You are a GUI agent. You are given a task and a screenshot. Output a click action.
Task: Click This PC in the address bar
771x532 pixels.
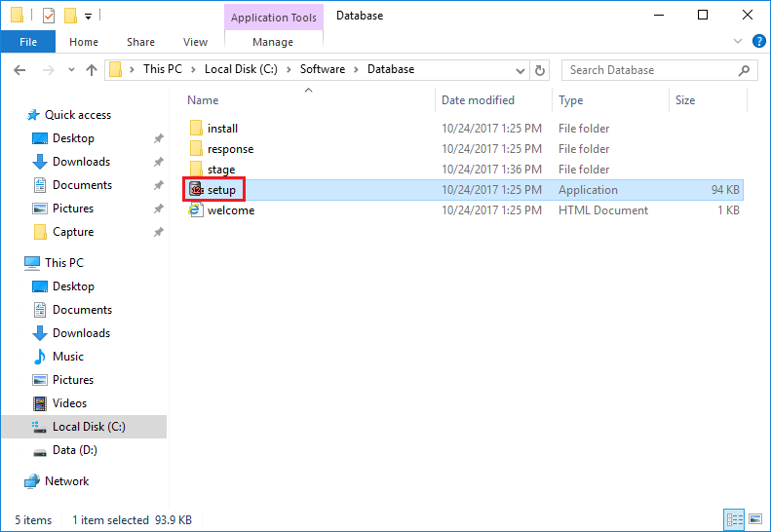pyautogui.click(x=163, y=69)
